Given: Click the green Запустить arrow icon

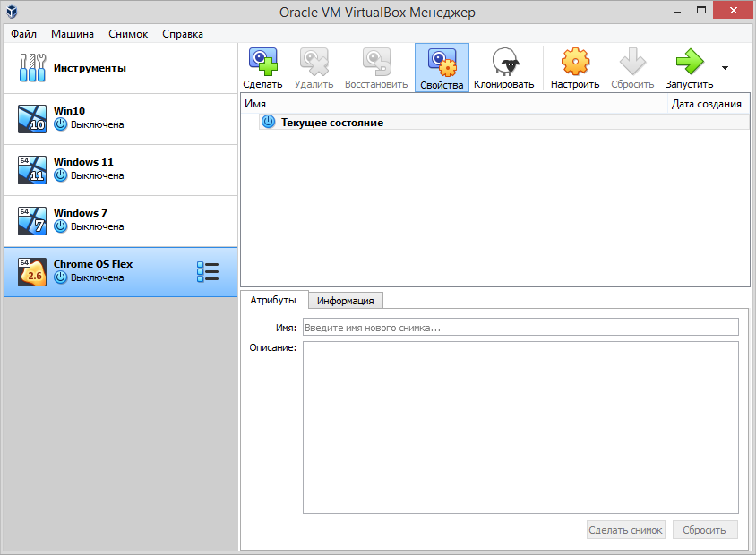Looking at the screenshot, I should pyautogui.click(x=690, y=62).
